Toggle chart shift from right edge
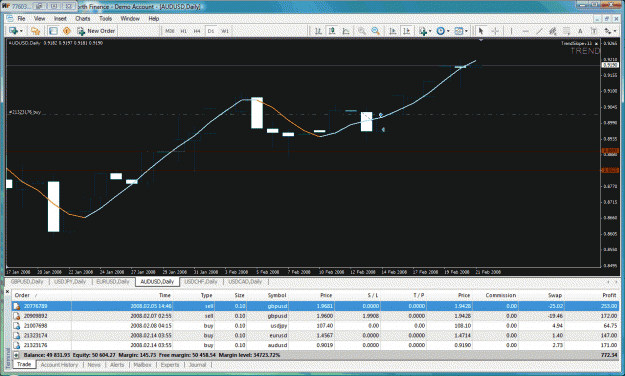625x376 pixels. pos(407,31)
